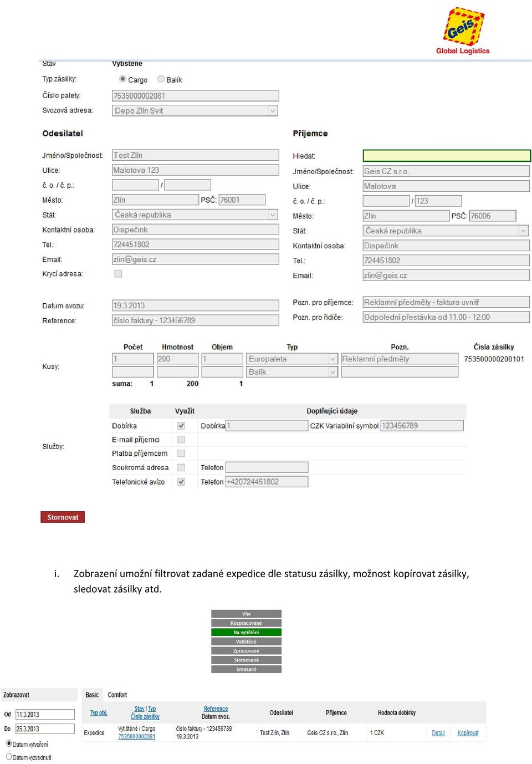This screenshot has height=764, width=532.
Task: Click the Od date field 11.3.2013
Action: (x=45, y=715)
